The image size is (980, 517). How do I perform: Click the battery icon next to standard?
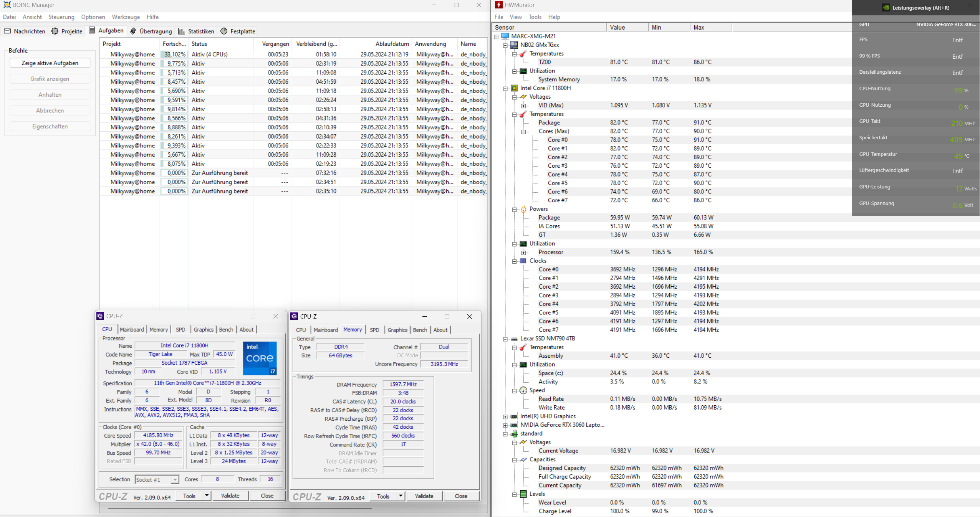(514, 434)
